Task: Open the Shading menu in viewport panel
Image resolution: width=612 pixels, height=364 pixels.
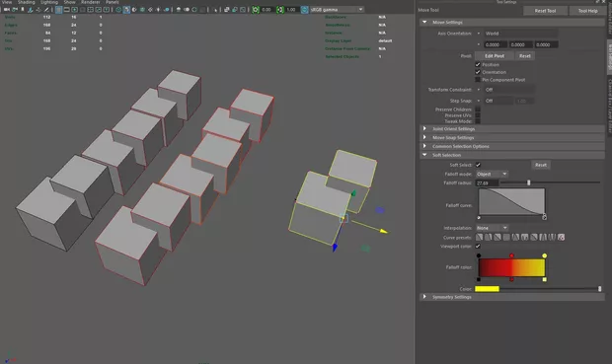Action: (x=26, y=2)
